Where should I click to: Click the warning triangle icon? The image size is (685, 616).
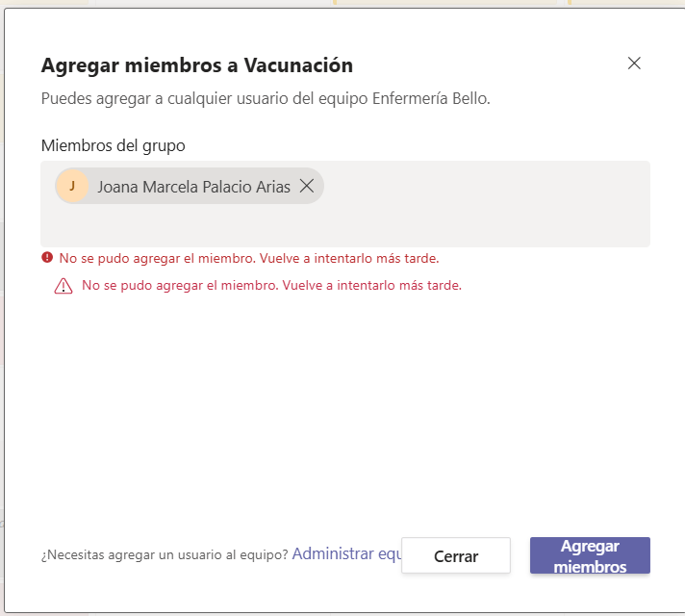pyautogui.click(x=63, y=286)
